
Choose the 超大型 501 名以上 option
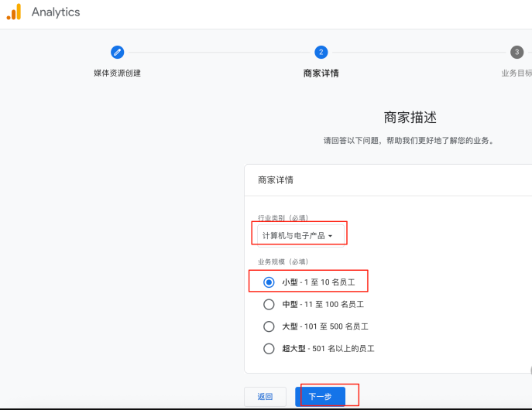(269, 348)
